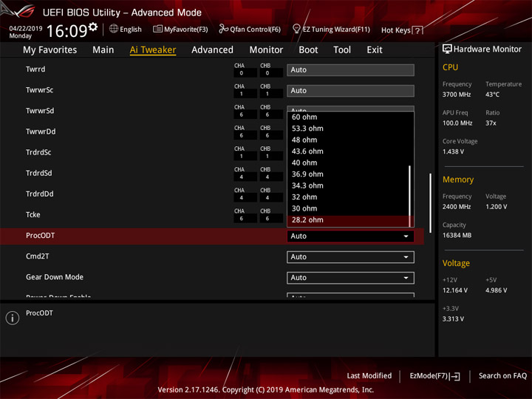Pick 43.6 ohm option
Screen dimensions: 532x399
click(348, 151)
